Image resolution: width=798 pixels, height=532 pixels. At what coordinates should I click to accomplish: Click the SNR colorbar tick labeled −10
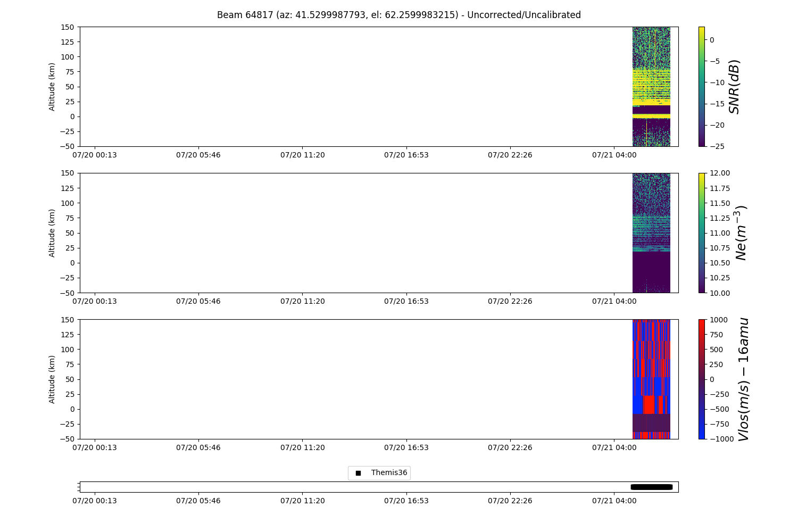716,82
